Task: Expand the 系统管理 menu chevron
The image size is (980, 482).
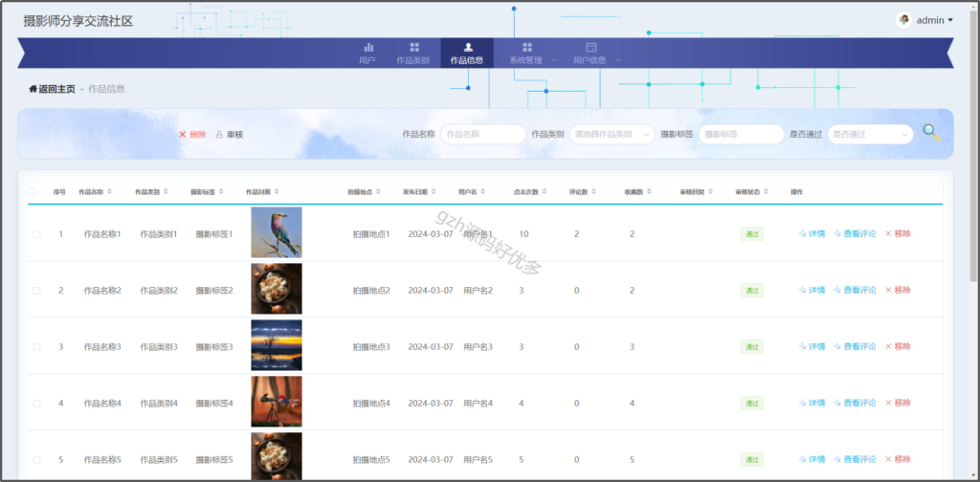Action: point(554,60)
